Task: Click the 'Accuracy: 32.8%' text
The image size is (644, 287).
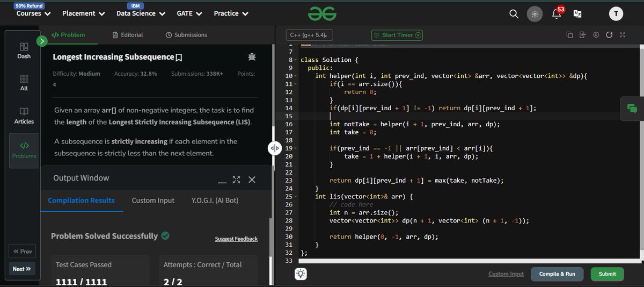Action: 136,74
